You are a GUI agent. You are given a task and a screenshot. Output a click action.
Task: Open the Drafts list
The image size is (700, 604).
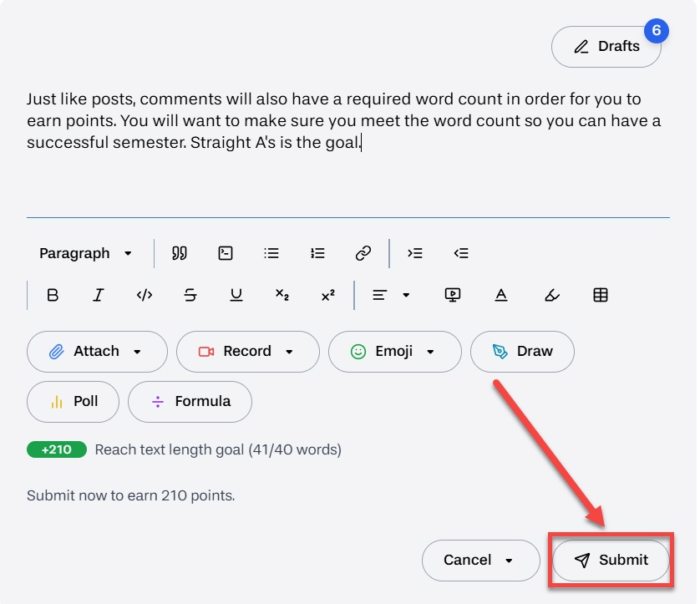606,47
